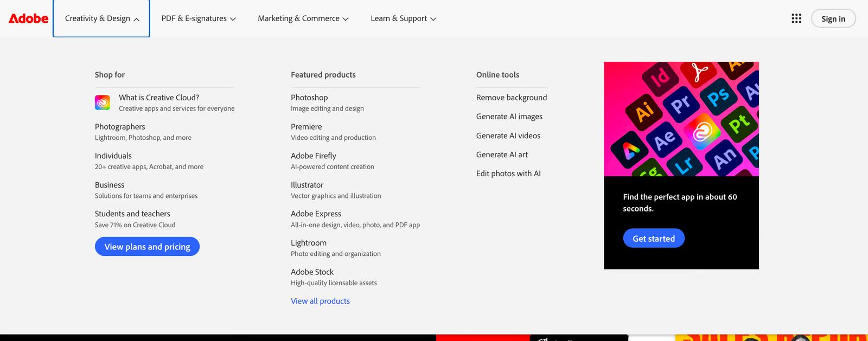Open Generate AI videos tool
Image resolution: width=868 pixels, height=341 pixels.
[508, 136]
